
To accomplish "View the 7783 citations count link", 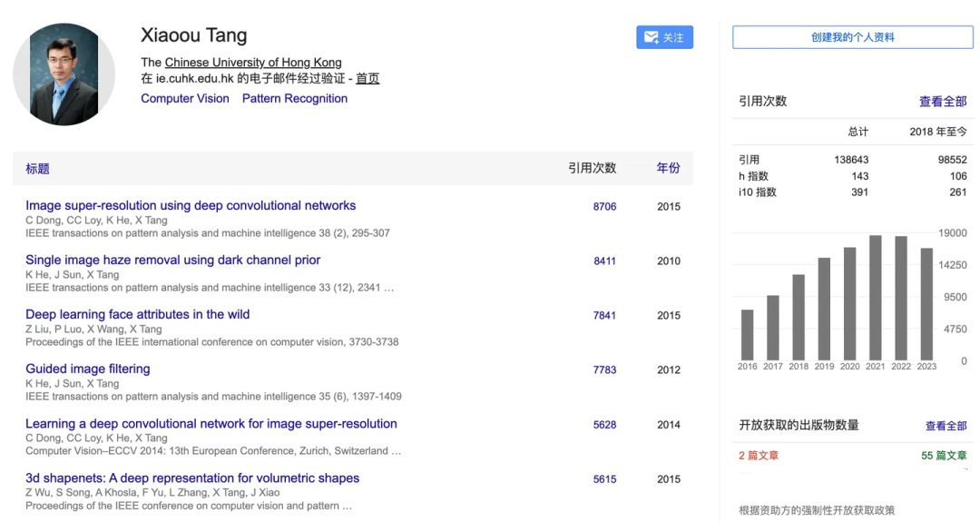I will tap(604, 369).
